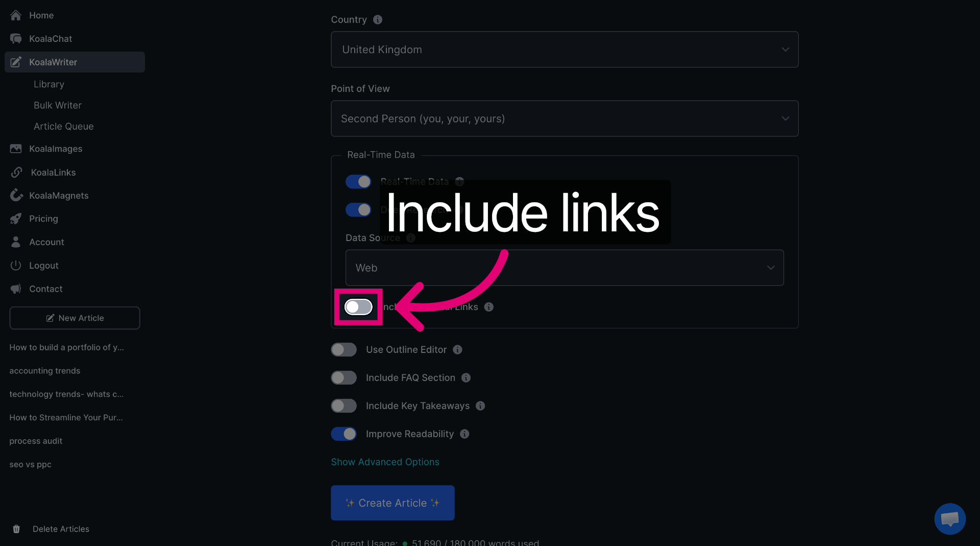Click the KoalaImages picture icon
980x546 pixels.
(x=16, y=149)
